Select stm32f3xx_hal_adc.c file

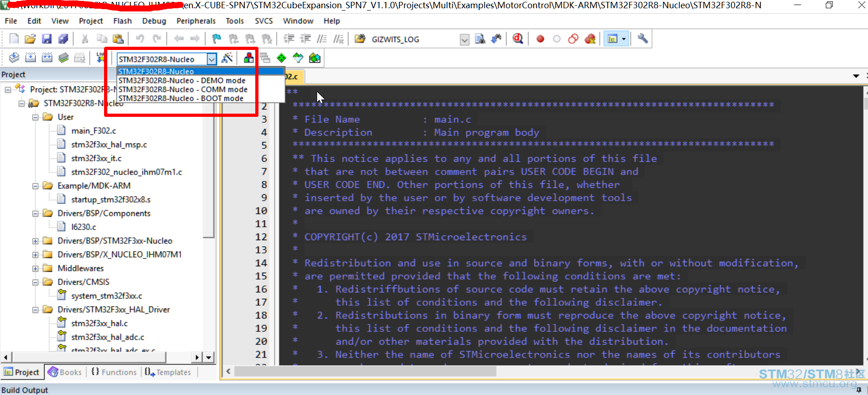coord(108,337)
